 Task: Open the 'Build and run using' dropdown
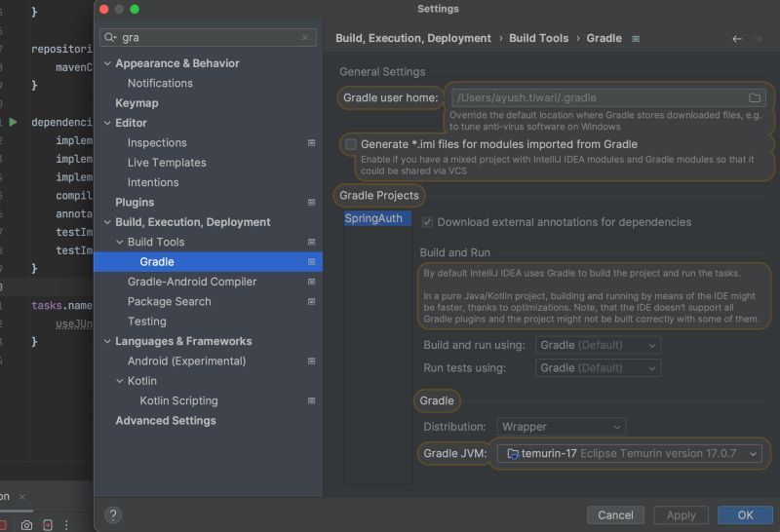coord(598,345)
